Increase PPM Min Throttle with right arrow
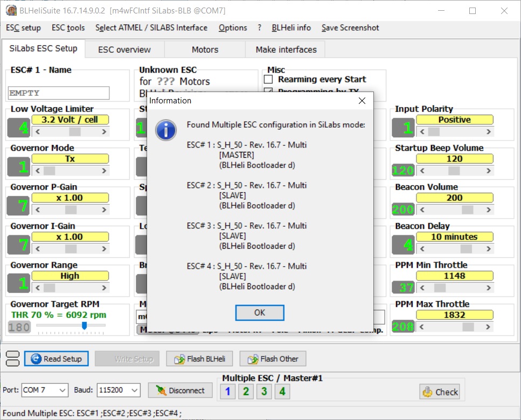521x420 pixels. pos(489,288)
